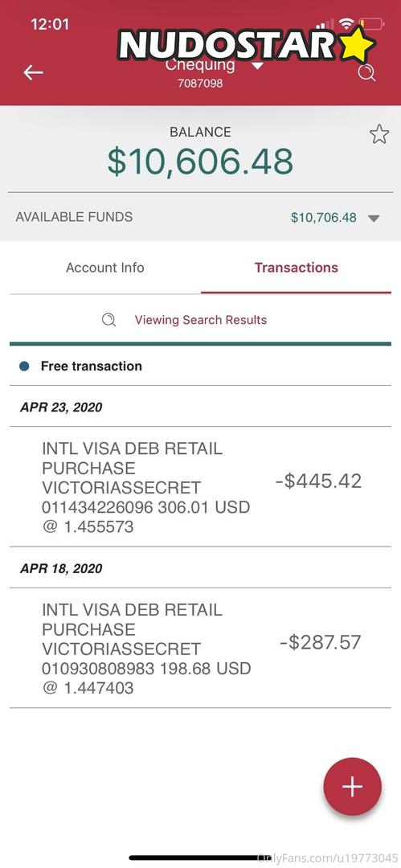The image size is (401, 868).
Task: Select the Transactions tab
Action: pos(296,268)
